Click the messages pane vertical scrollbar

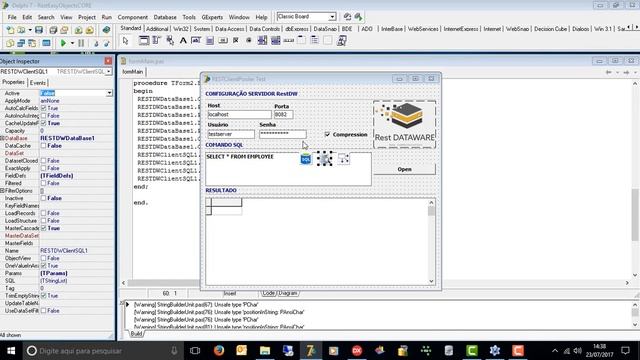635,314
